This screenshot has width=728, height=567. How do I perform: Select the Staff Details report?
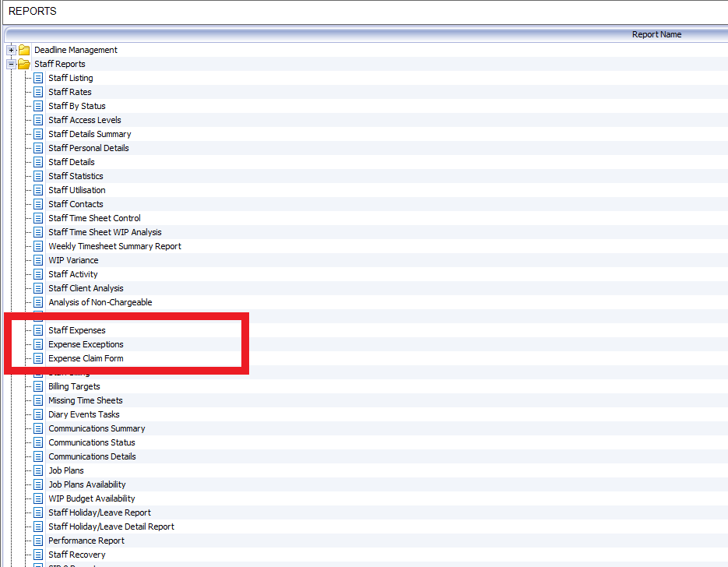pos(72,162)
